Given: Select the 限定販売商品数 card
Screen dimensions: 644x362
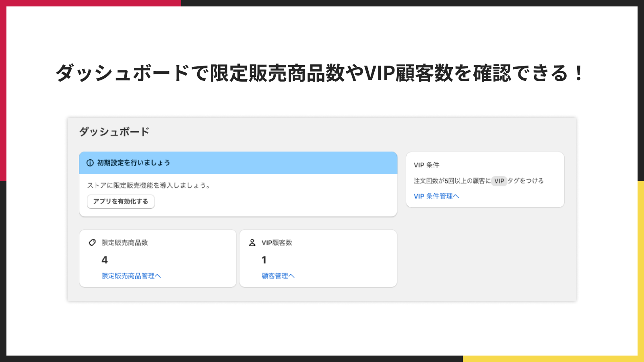Looking at the screenshot, I should click(157, 258).
